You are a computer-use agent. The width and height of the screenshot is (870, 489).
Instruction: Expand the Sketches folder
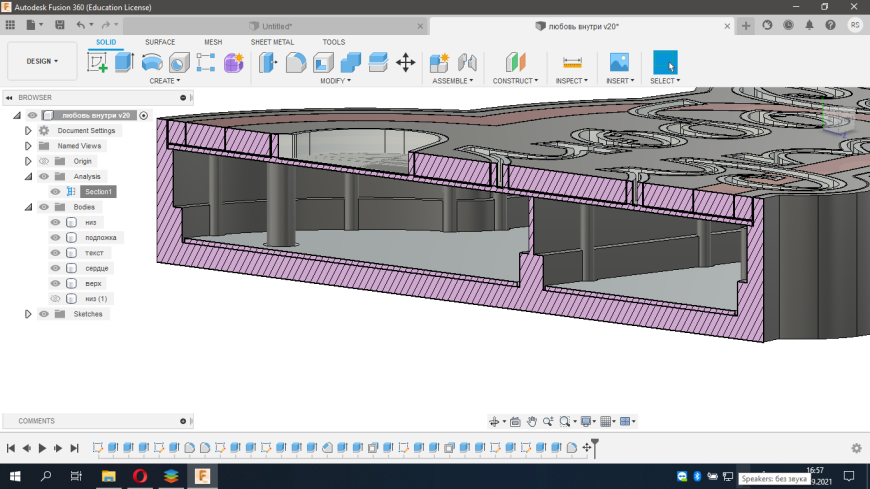[29, 314]
